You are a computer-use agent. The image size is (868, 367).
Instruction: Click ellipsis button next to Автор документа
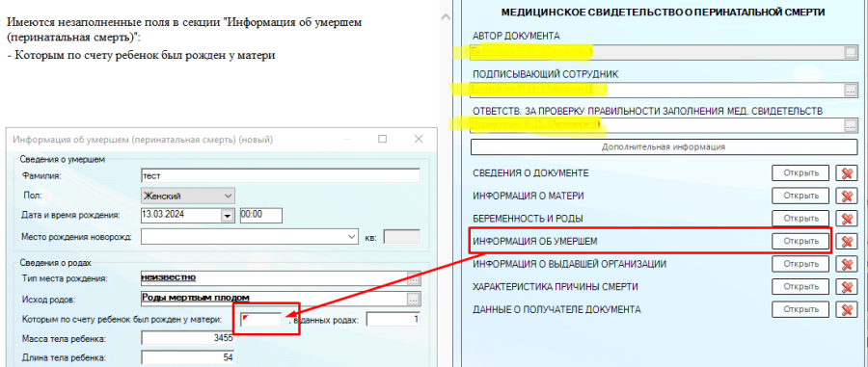pos(850,53)
